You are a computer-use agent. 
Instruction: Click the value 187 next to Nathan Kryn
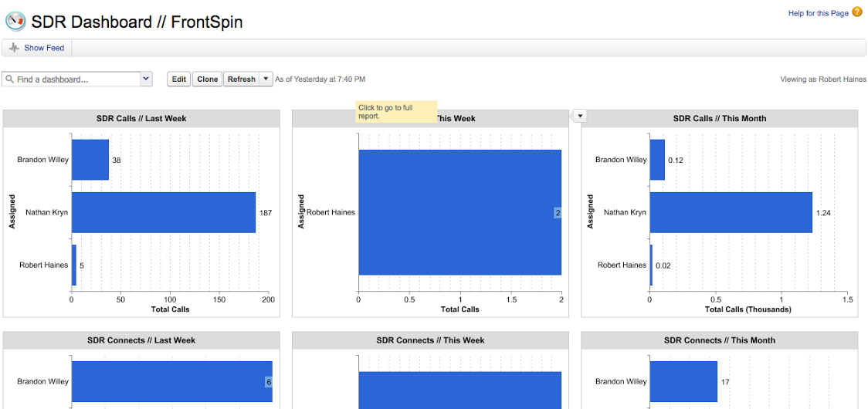point(266,213)
